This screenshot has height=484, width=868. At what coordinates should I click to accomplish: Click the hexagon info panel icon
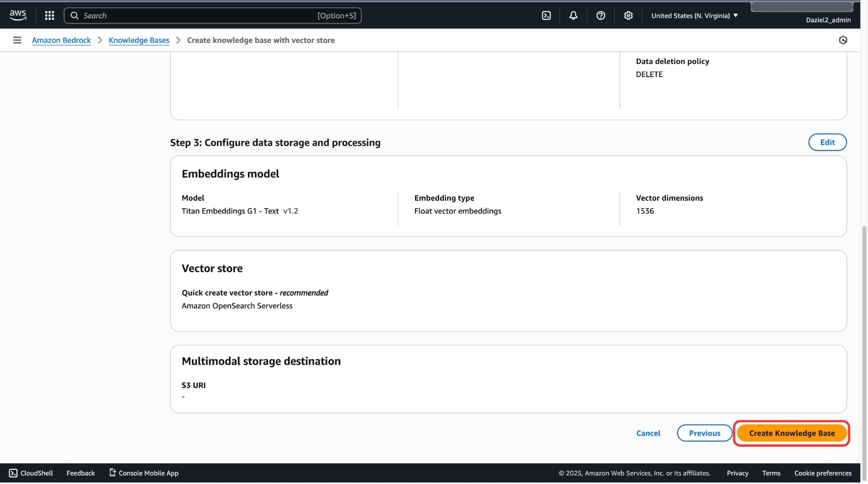coord(842,40)
